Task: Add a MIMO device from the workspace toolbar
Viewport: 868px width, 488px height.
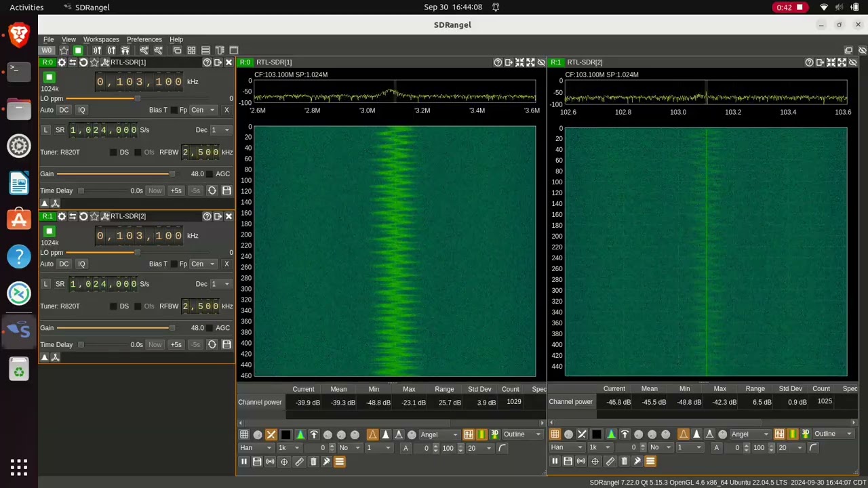Action: (x=125, y=50)
